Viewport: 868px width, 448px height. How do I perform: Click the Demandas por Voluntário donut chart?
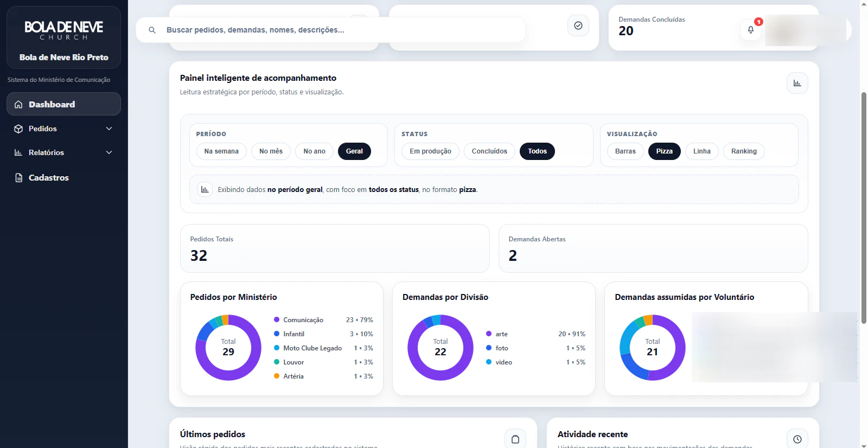click(653, 348)
